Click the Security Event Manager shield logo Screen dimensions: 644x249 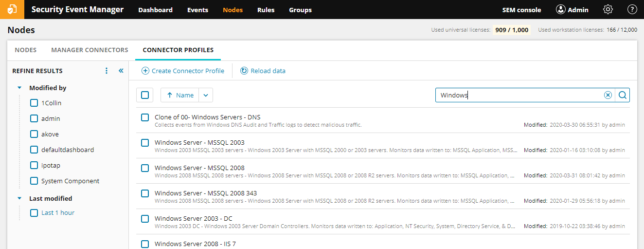12,9
